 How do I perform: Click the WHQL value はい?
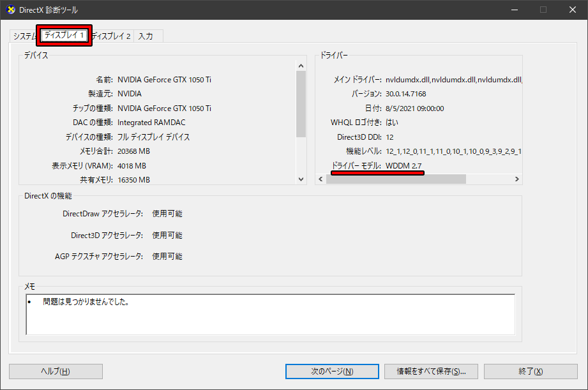pos(392,123)
